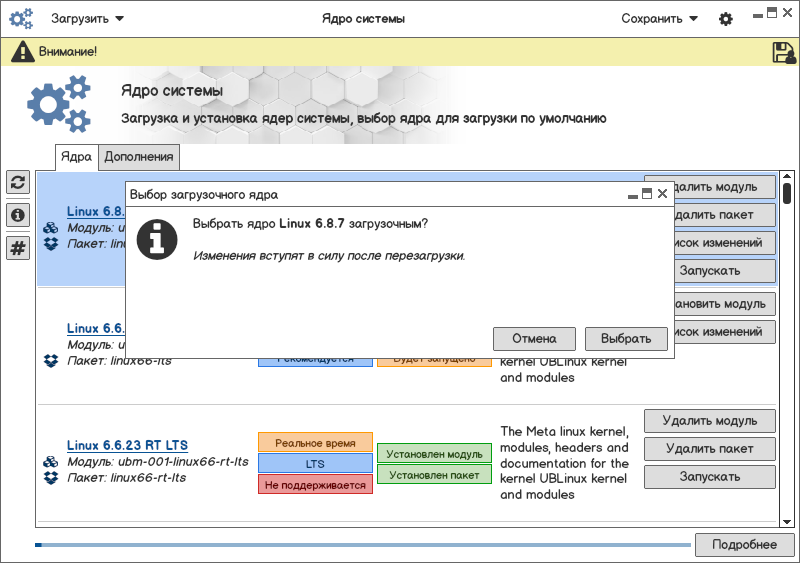
Task: Click the Подробнее button at bottom
Action: tap(743, 544)
